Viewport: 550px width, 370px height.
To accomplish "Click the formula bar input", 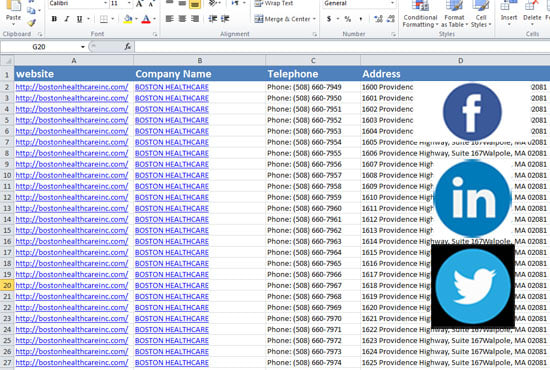I will pyautogui.click(x=342, y=47).
